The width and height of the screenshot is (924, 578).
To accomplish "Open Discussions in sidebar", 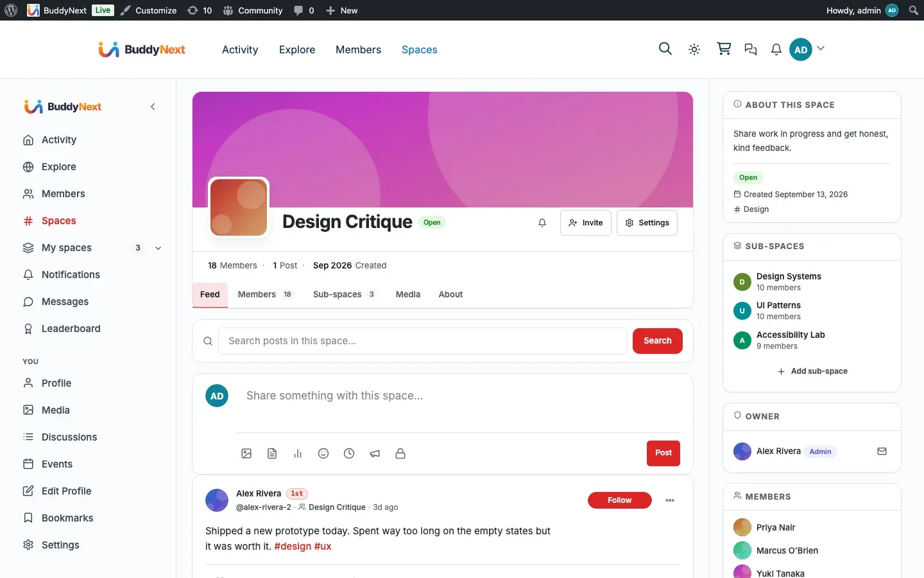I will pyautogui.click(x=69, y=437).
